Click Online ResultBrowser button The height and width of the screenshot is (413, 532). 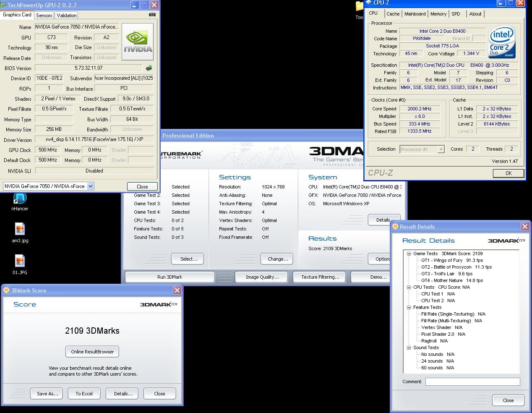pyautogui.click(x=92, y=352)
